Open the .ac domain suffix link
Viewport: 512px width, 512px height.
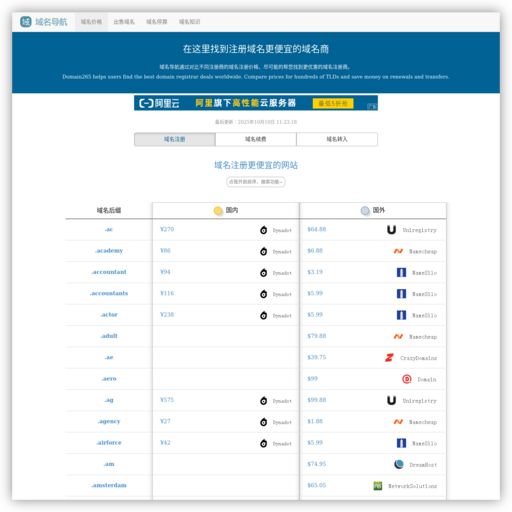[109, 229]
